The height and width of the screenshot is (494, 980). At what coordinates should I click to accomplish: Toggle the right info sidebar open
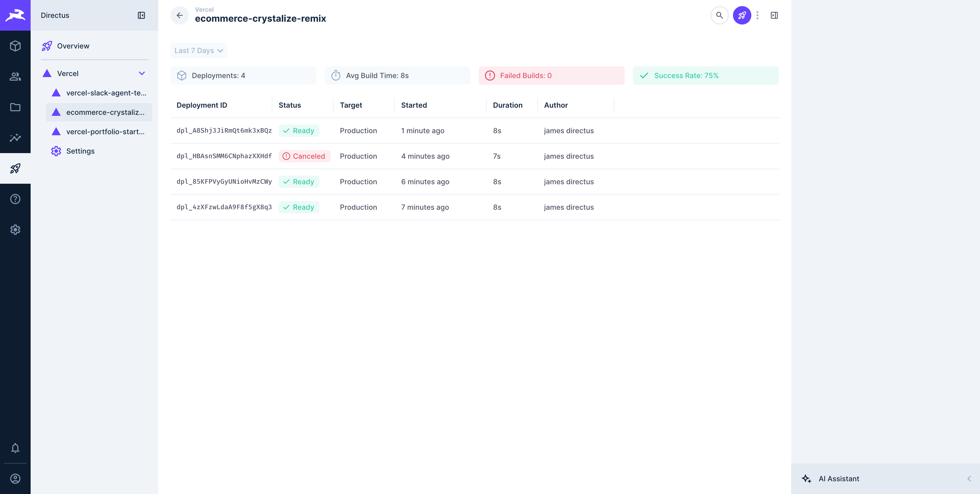[775, 15]
